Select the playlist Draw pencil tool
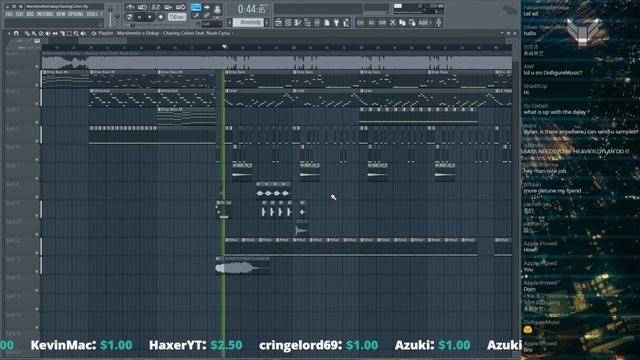The image size is (640, 360). coord(27,33)
